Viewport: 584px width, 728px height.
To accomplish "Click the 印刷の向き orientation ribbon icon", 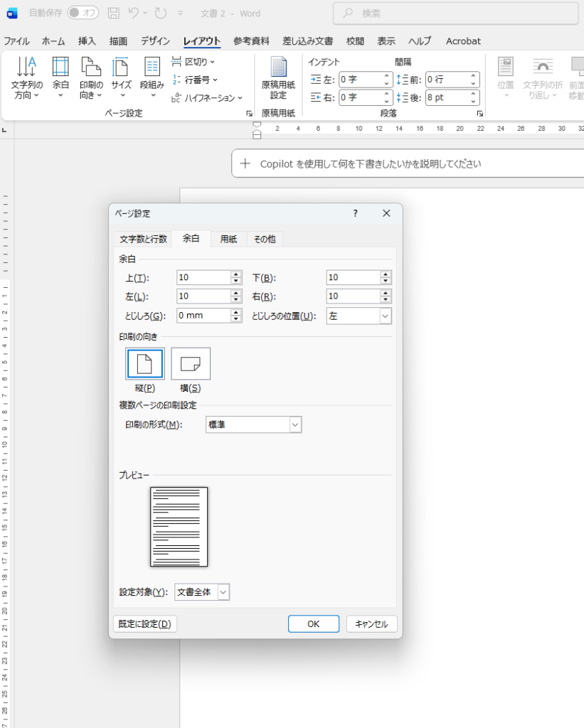I will coord(91,68).
